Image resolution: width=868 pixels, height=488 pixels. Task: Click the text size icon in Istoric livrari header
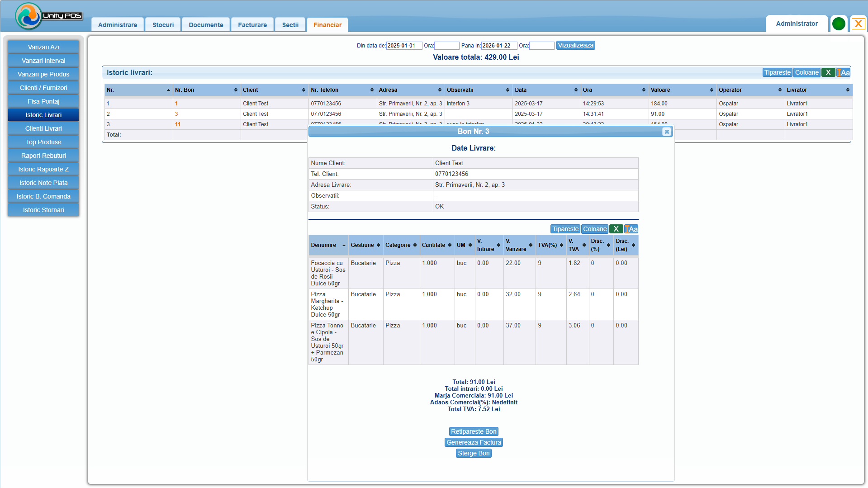(843, 72)
